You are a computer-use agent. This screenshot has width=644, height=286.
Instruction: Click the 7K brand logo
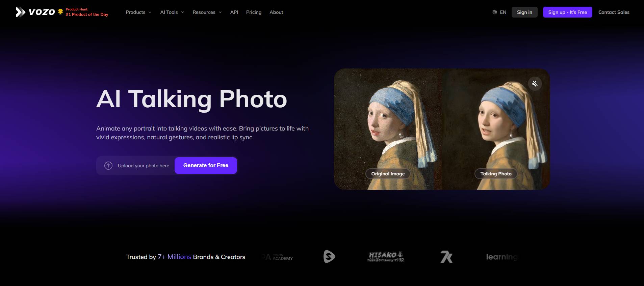coord(446,257)
